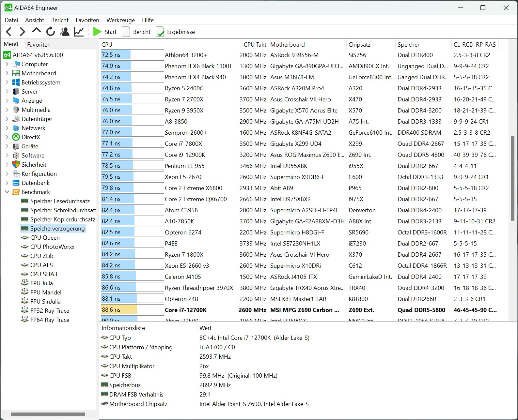Open the Ansicht menu
518x420 pixels.
tap(35, 20)
